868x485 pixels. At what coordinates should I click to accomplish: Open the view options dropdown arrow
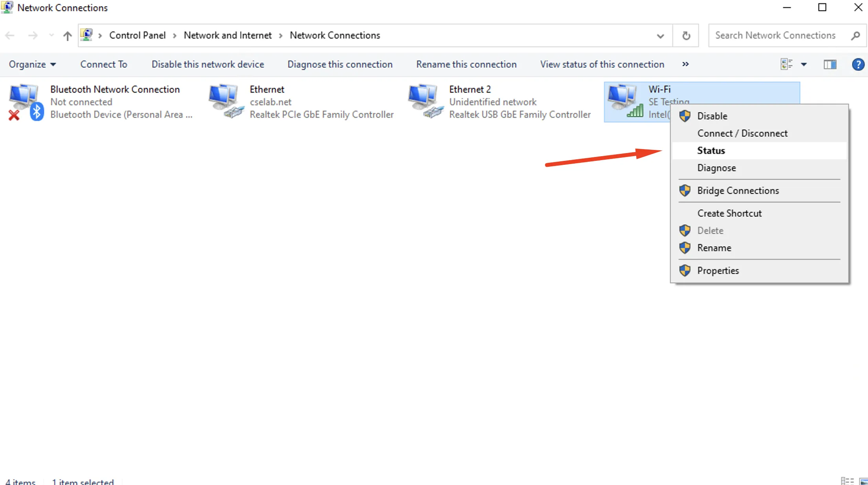[804, 64]
